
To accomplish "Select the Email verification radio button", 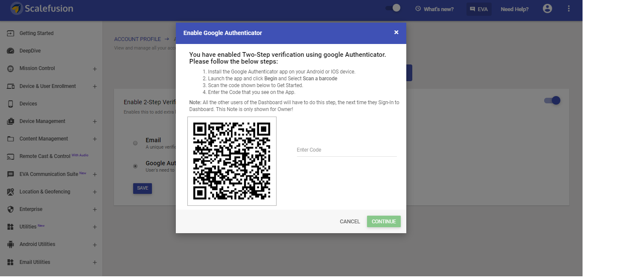I will [135, 143].
